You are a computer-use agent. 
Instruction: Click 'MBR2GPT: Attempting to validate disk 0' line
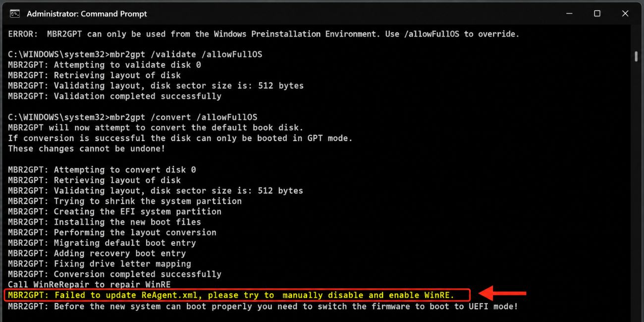[105, 65]
